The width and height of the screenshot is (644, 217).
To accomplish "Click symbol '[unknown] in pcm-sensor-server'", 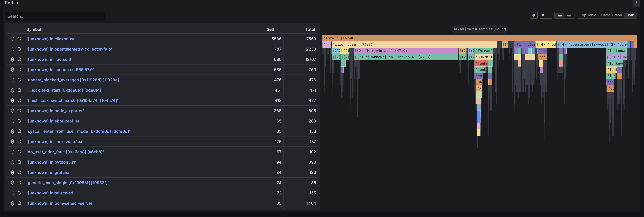I will (x=60, y=203).
